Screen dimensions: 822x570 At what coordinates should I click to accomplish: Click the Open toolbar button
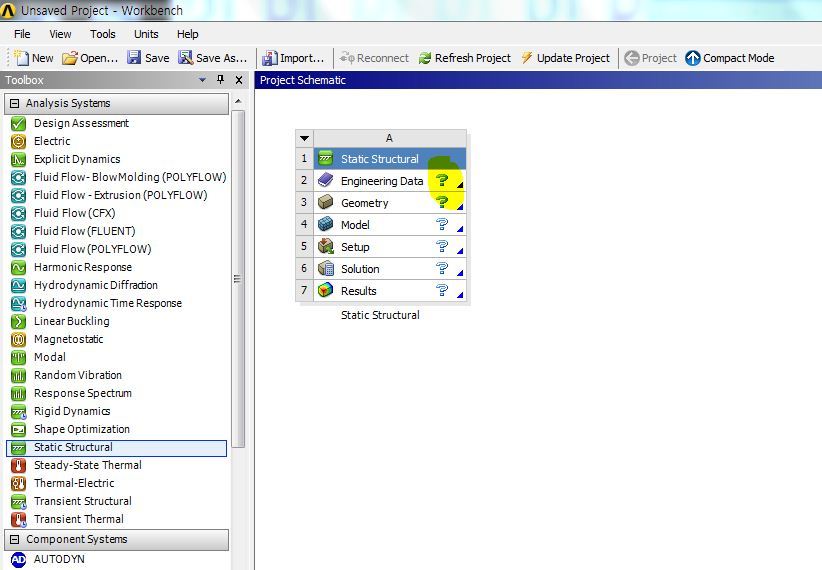point(90,58)
